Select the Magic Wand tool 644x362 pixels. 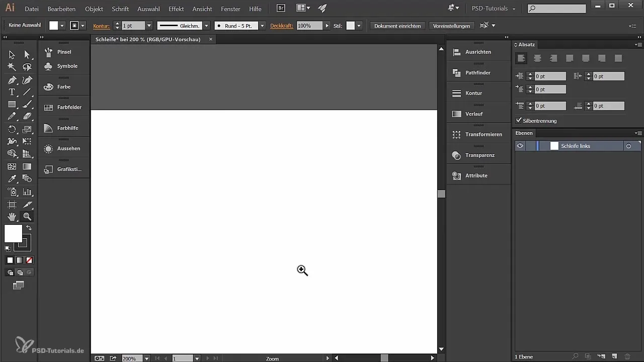pos(12,67)
